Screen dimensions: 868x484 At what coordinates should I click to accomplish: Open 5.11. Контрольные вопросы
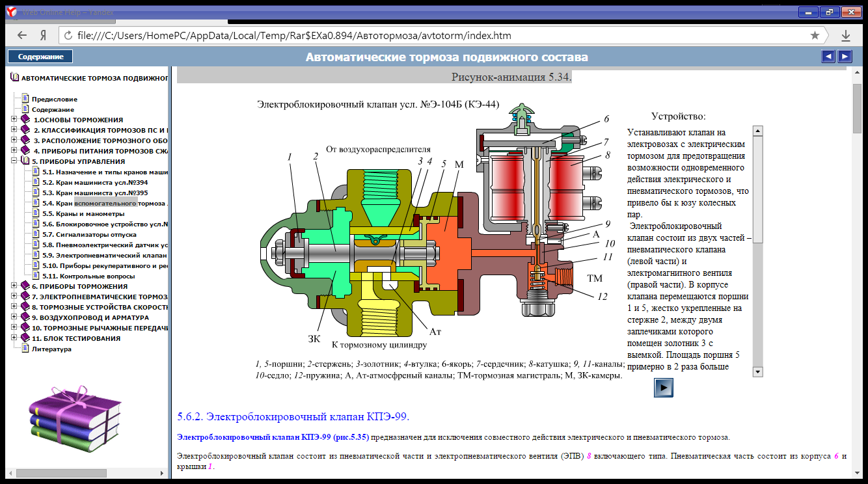(88, 276)
